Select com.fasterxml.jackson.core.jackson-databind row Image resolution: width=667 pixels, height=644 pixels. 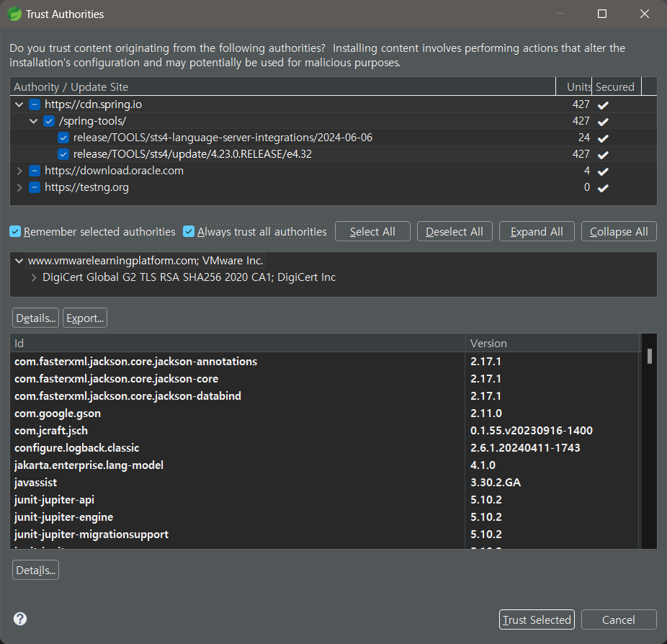click(325, 396)
